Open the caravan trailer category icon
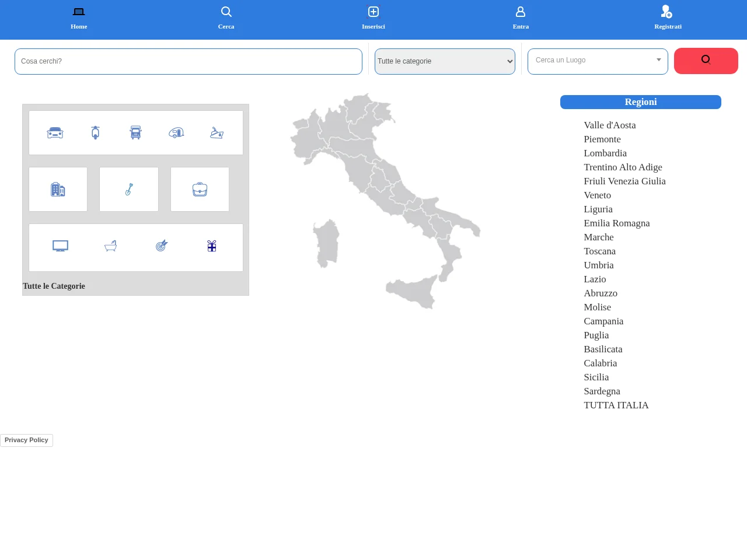The height and width of the screenshot is (560, 747). (176, 133)
